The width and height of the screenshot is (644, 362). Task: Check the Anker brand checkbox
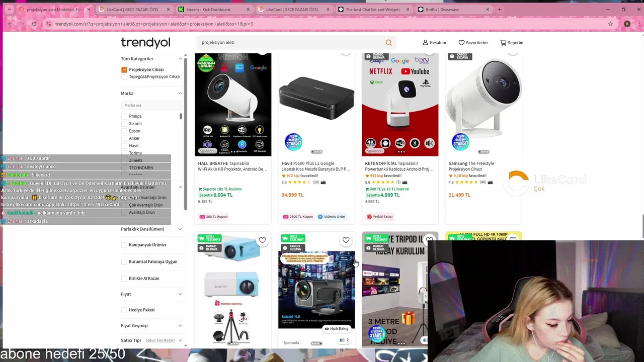[124, 138]
